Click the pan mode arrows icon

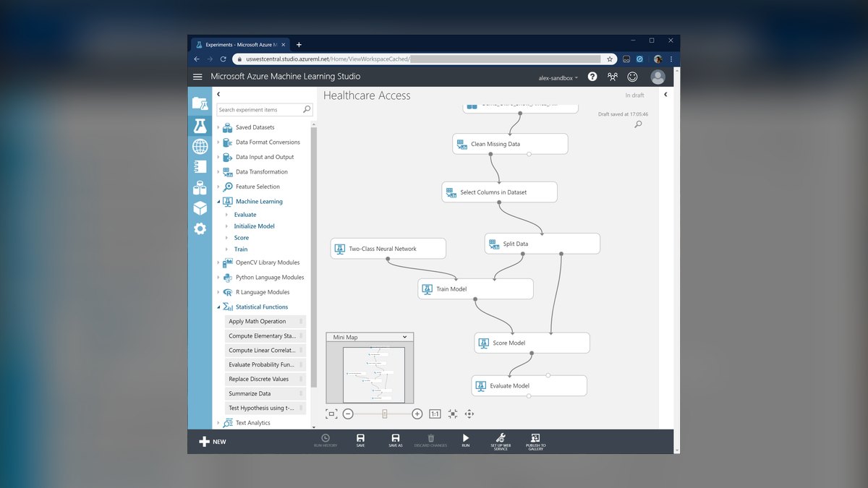click(469, 414)
